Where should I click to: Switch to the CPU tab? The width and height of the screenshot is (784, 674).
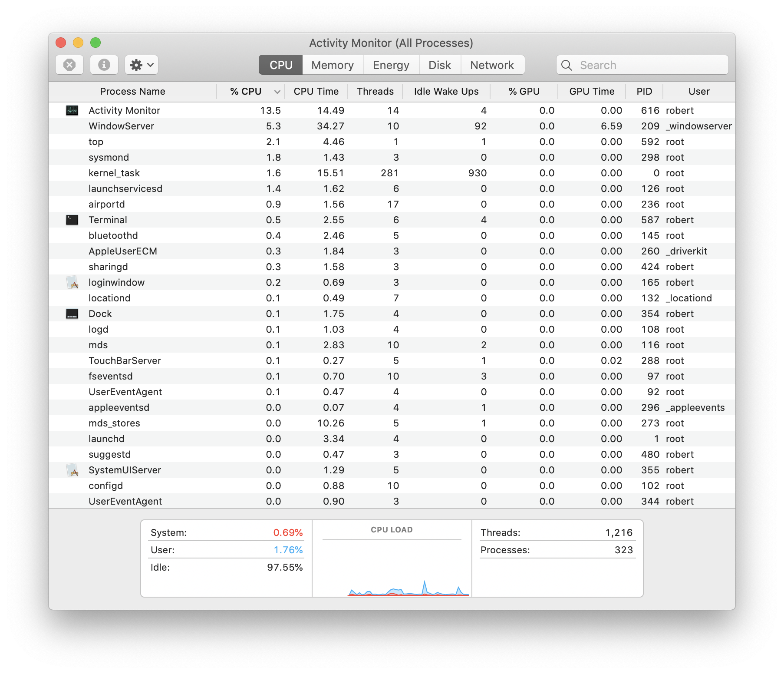coord(281,65)
